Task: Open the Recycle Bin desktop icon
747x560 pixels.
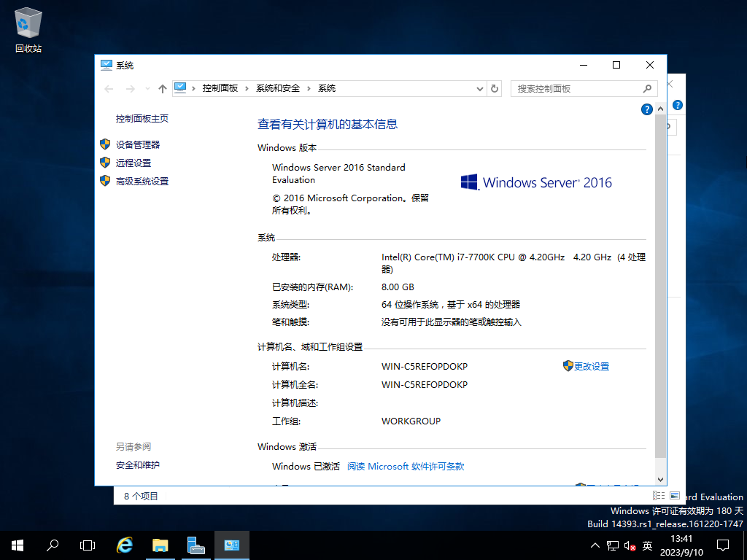Action: [28, 29]
